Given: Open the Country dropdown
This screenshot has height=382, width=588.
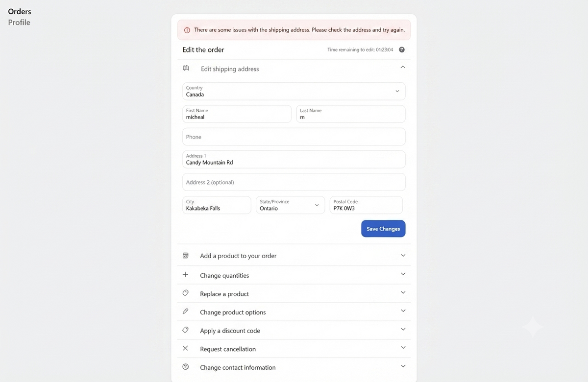Looking at the screenshot, I should (294, 91).
